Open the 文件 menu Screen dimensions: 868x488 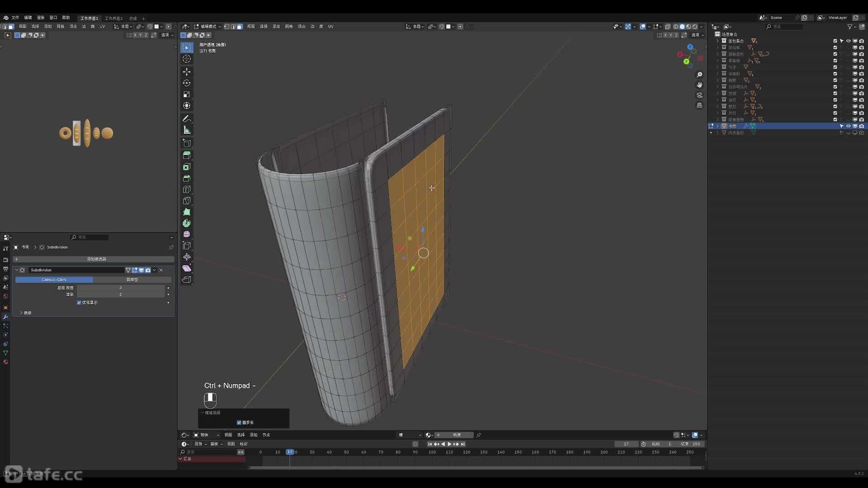[15, 18]
